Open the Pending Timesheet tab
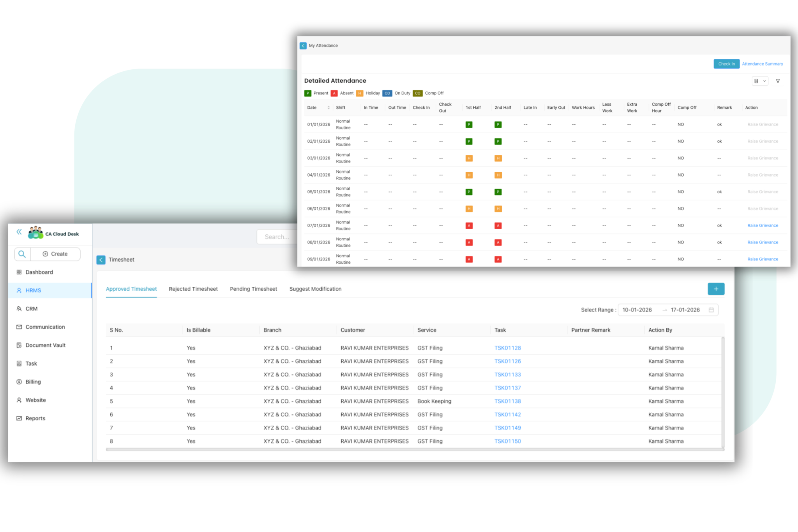 pyautogui.click(x=253, y=289)
